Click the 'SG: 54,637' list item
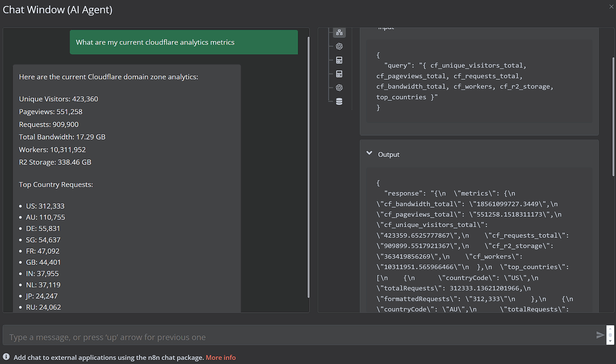 43,240
